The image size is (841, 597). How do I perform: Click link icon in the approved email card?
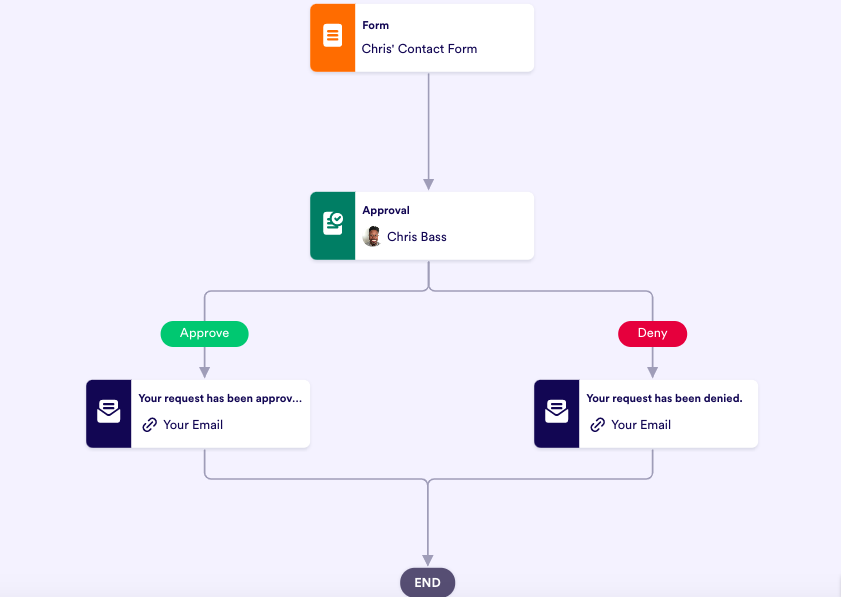(150, 425)
